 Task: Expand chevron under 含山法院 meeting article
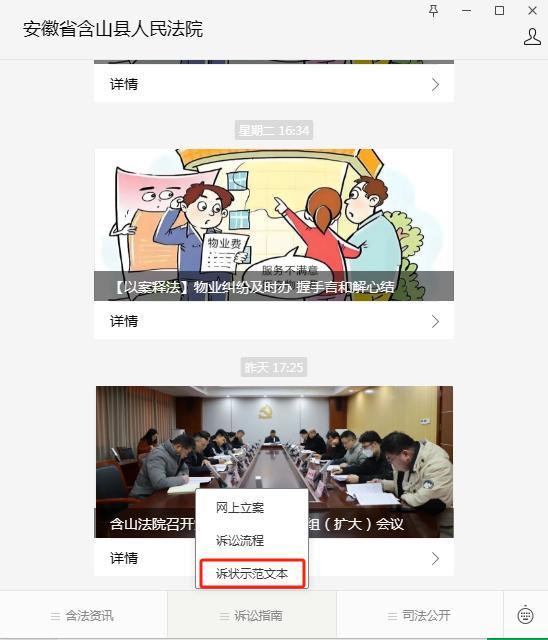[435, 558]
